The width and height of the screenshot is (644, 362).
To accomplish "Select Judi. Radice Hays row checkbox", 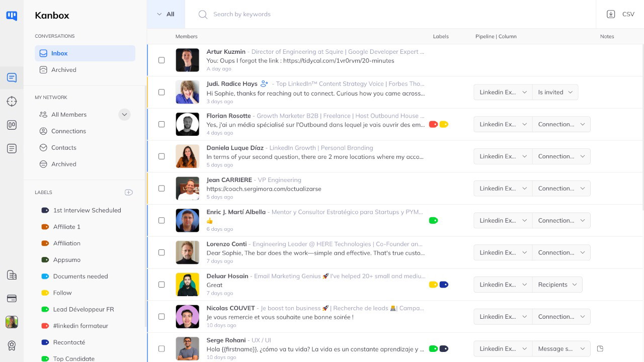I will tap(162, 92).
